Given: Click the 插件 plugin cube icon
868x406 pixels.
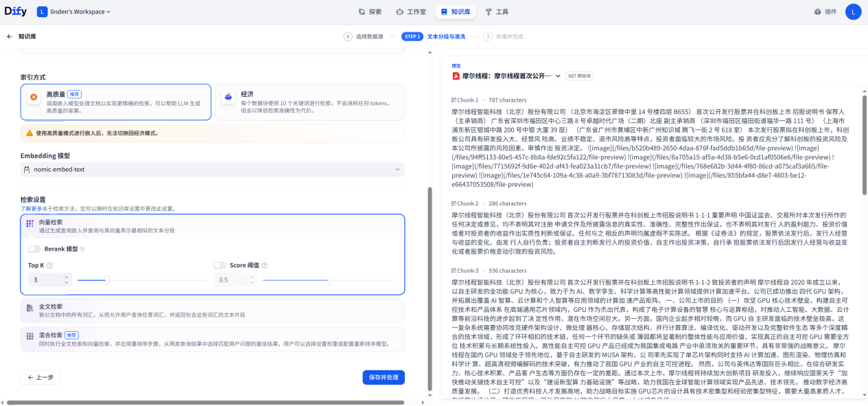Looking at the screenshot, I should coord(817,12).
